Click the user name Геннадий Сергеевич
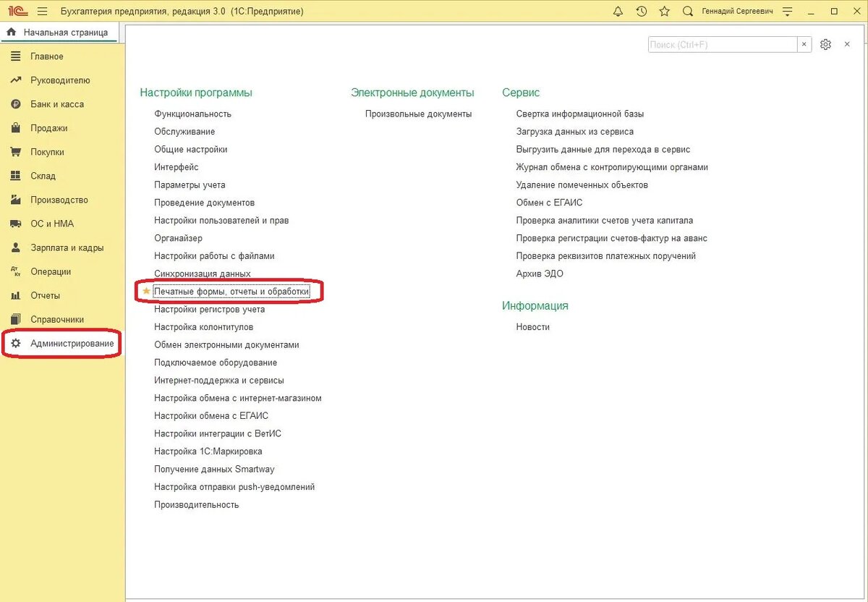Viewport: 868px width, 602px height. coord(737,12)
